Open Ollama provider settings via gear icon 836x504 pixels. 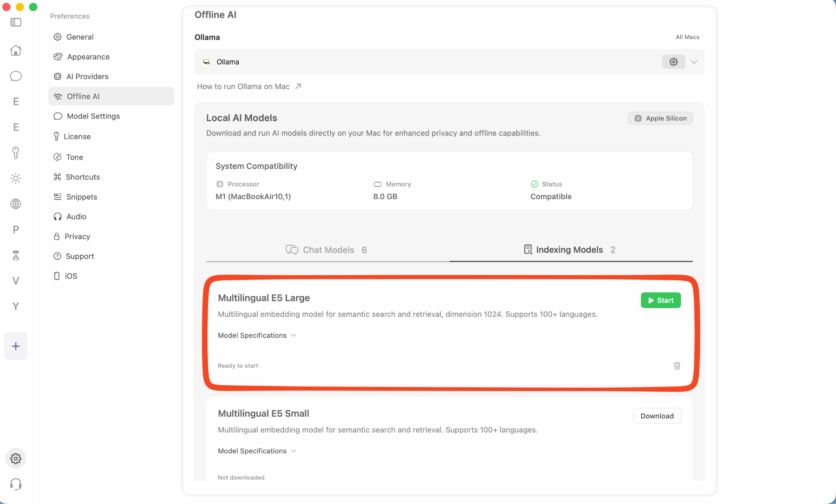673,62
